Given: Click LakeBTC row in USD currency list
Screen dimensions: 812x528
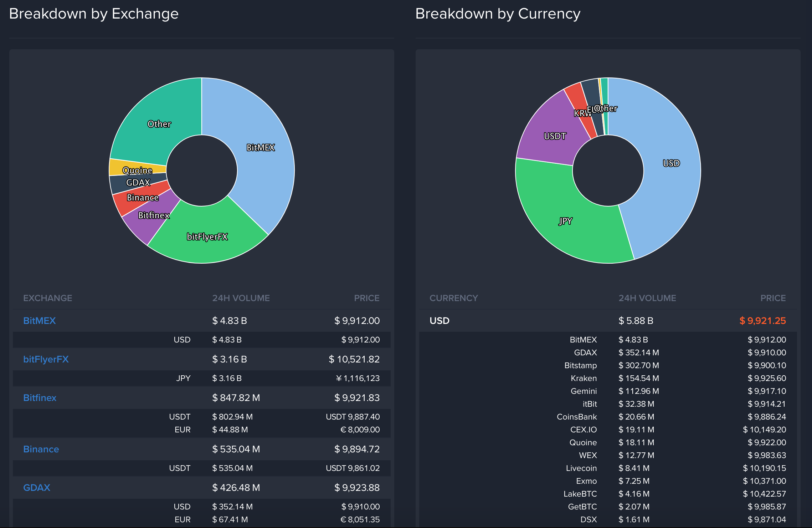Looking at the screenshot, I should [x=608, y=494].
